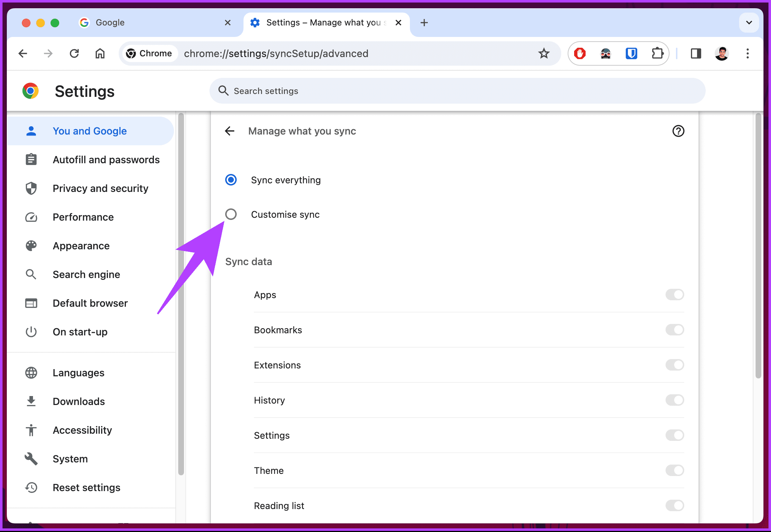Disable History syncing
This screenshot has width=771, height=532.
point(675,400)
